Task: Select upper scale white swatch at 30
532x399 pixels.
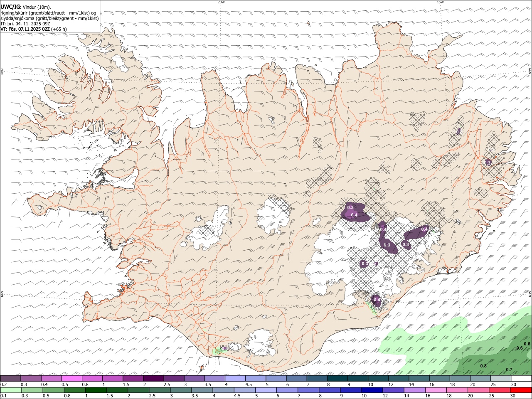Action: pyautogui.click(x=522, y=379)
